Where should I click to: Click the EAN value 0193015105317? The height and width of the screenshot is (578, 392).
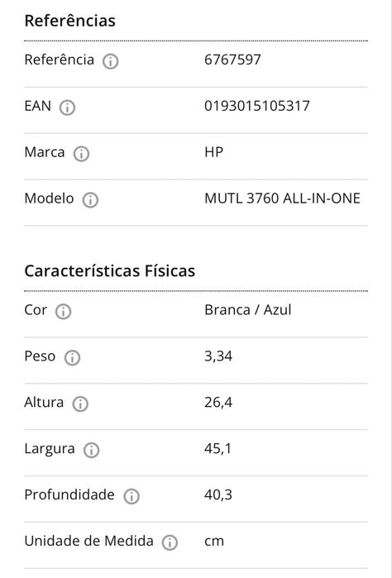point(257,106)
